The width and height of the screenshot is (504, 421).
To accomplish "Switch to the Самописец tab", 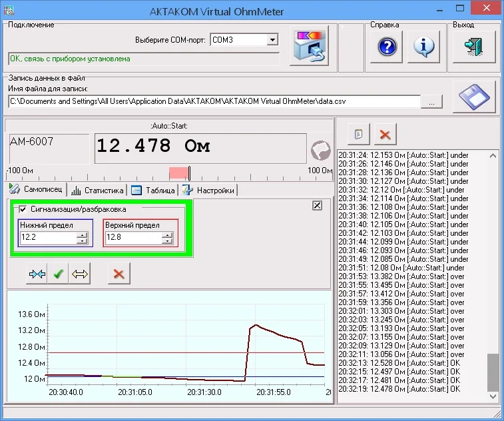I will (36, 189).
